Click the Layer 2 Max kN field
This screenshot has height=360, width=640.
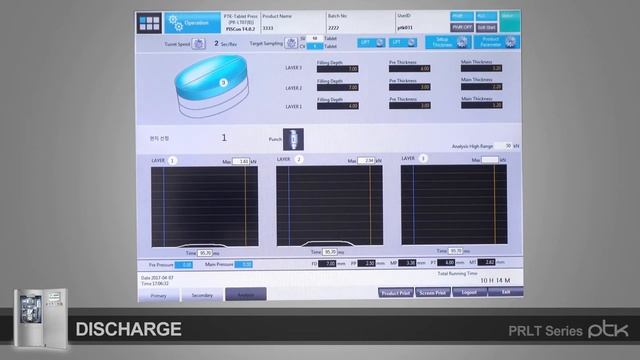click(x=366, y=161)
